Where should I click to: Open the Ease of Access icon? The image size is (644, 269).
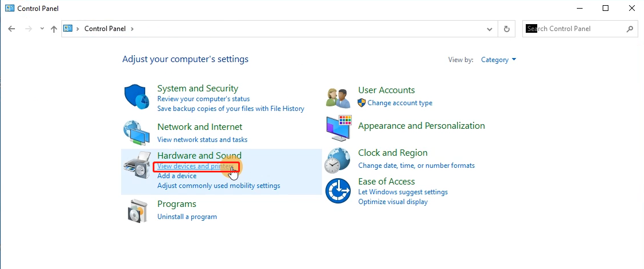pyautogui.click(x=338, y=191)
